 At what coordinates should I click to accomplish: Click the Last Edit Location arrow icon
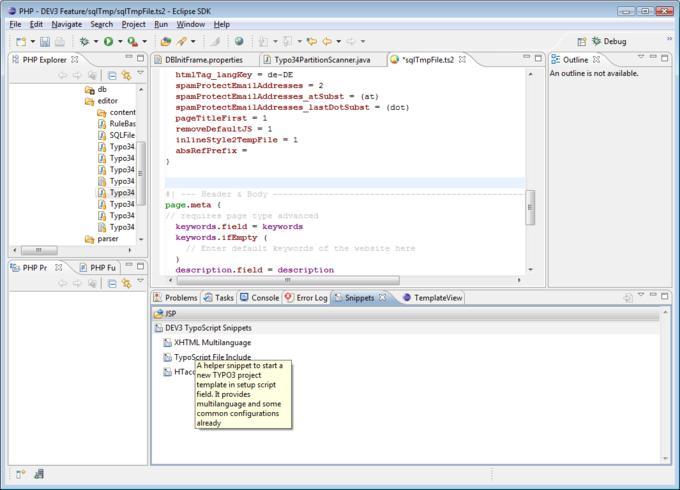[x=311, y=42]
